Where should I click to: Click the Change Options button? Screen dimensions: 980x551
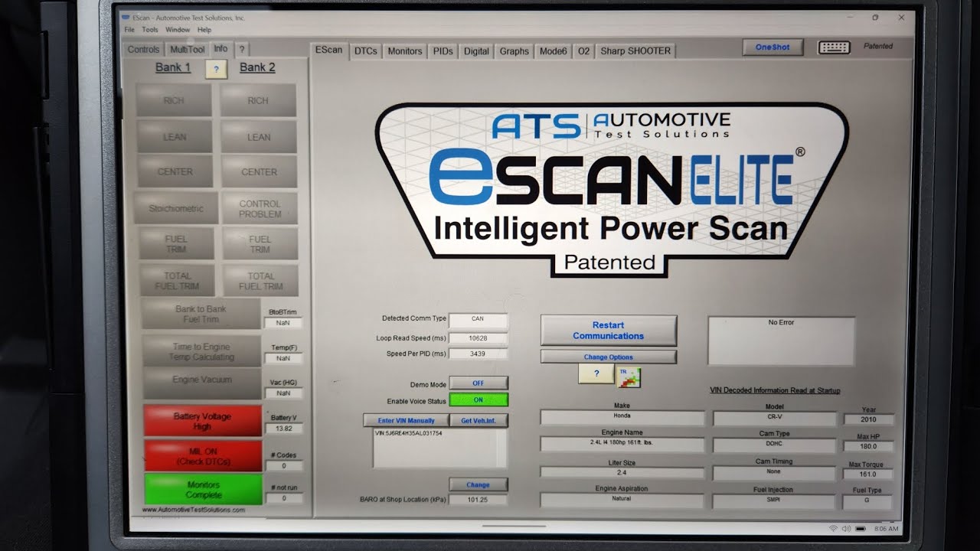609,357
